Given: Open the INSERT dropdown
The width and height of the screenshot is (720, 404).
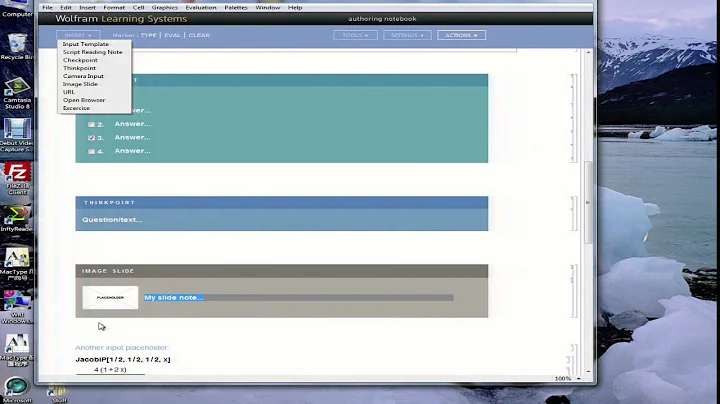Looking at the screenshot, I should 78,35.
